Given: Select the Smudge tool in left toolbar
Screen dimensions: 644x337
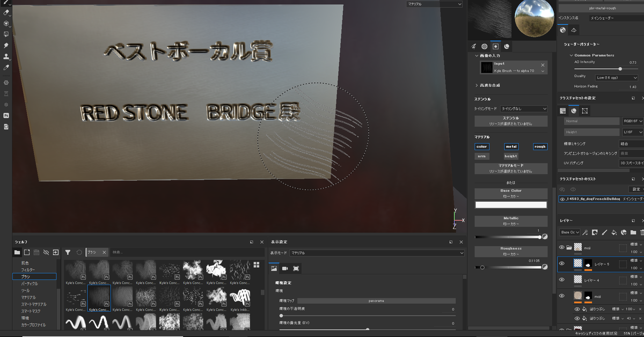Looking at the screenshot, I should point(6,46).
